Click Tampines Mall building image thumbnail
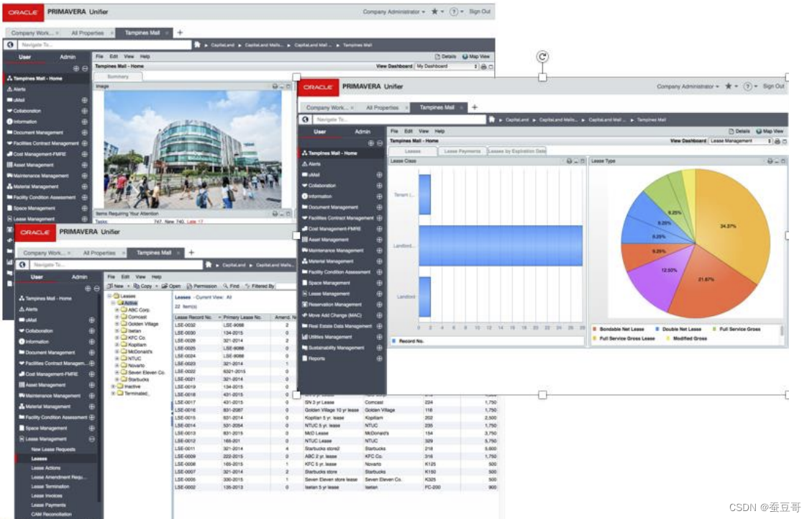This screenshot has width=812, height=519. 193,150
